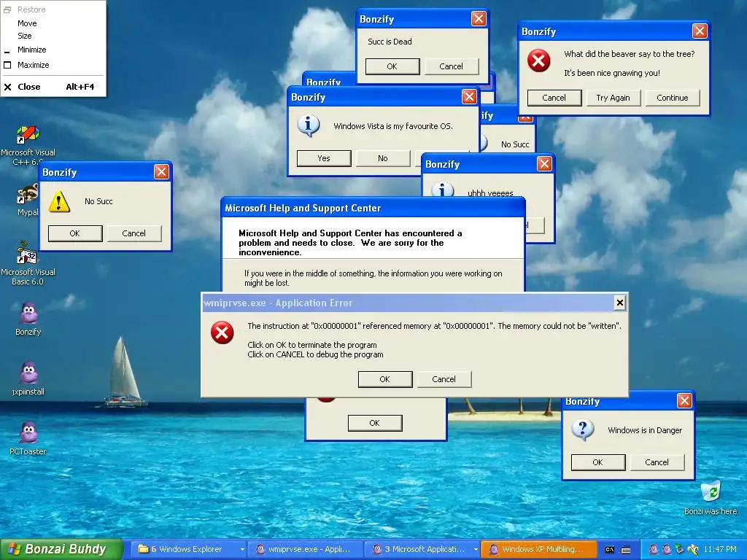Click the 'Click on CANCEL to debug the program' text
This screenshot has height=560, width=747.
click(315, 354)
